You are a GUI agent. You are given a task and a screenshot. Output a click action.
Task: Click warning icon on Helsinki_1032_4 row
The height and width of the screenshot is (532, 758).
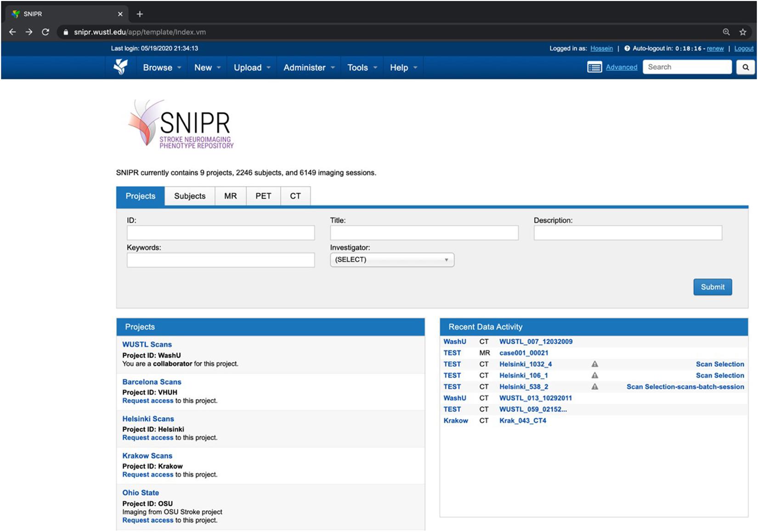click(595, 364)
